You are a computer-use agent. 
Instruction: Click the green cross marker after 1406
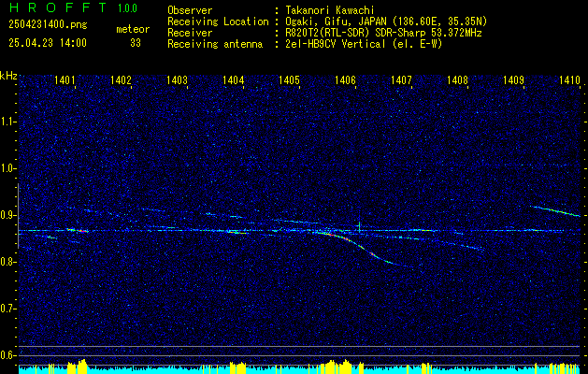coord(359,226)
